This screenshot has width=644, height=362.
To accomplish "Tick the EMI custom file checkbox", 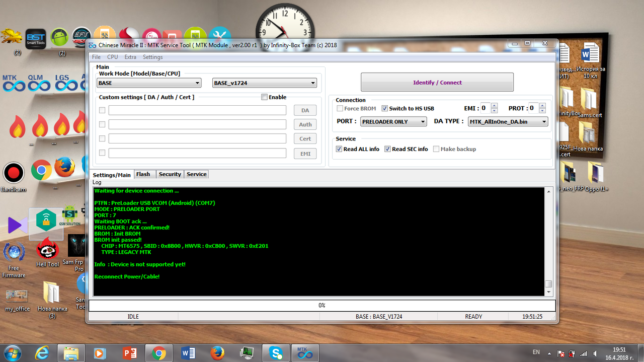I will (102, 153).
